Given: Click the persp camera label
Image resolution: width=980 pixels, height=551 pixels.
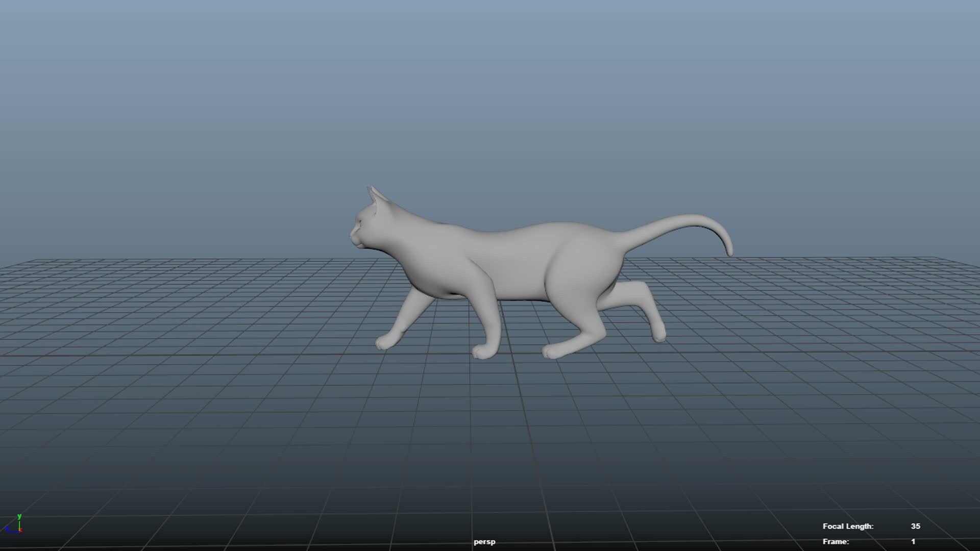Looking at the screenshot, I should 485,542.
